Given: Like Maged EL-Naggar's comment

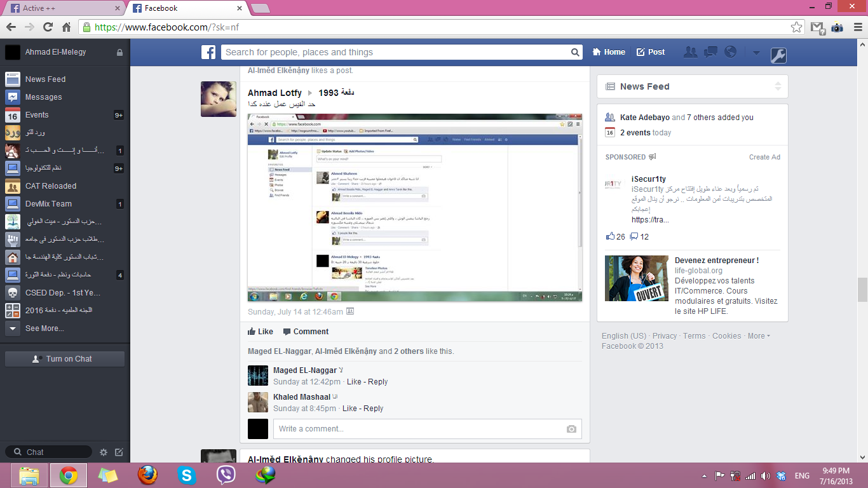Looking at the screenshot, I should coord(354,382).
